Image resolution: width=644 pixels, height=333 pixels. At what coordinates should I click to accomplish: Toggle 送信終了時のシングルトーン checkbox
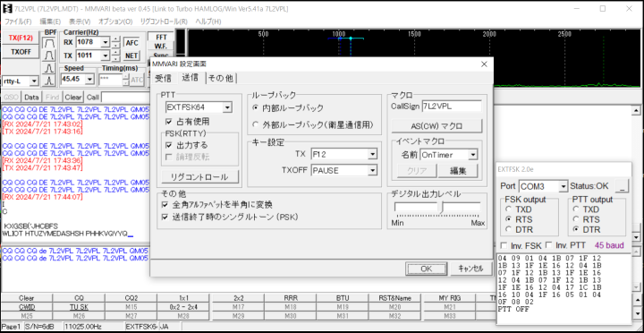pos(165,217)
